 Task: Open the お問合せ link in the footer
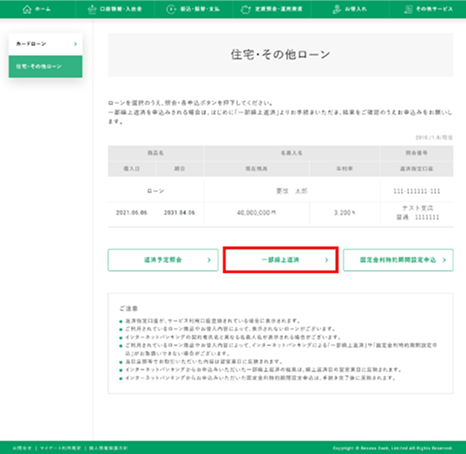pyautogui.click(x=22, y=448)
